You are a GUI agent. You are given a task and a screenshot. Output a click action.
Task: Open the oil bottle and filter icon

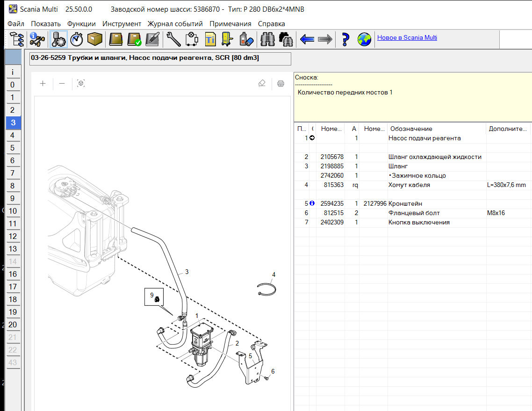[246, 39]
